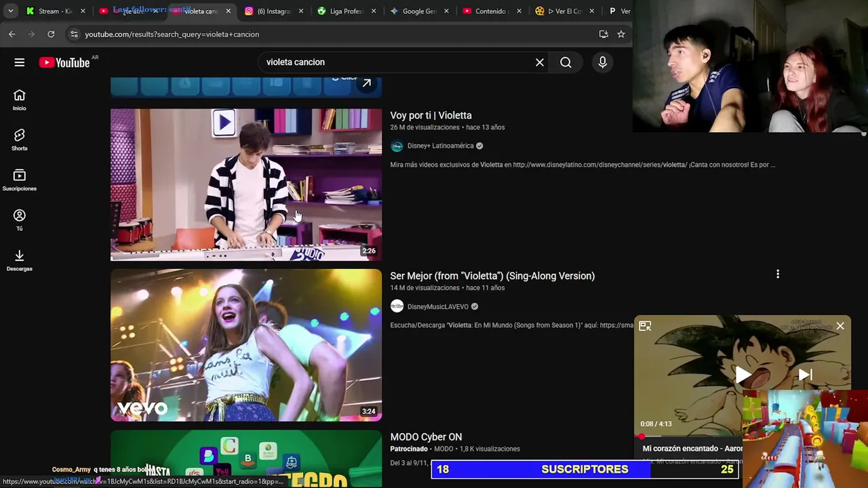Screen dimensions: 868x488
Task: Click Voy por ti description text
Action: (x=583, y=165)
